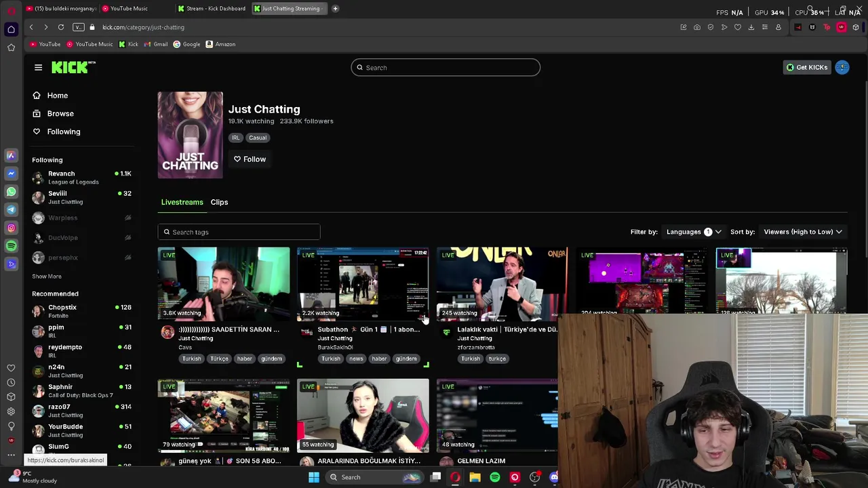Click the taskbar Search box
868x488 pixels.
[374, 477]
